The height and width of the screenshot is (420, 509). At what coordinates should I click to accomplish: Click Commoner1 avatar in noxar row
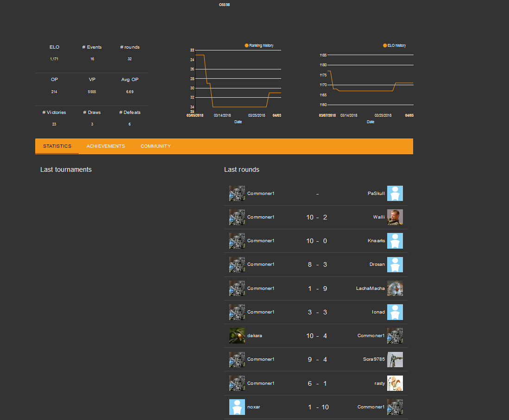pos(395,407)
